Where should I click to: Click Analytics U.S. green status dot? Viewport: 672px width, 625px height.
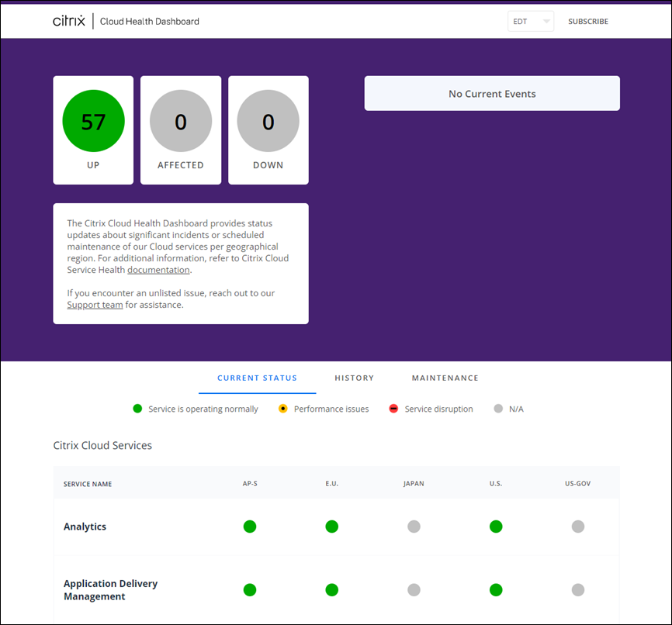click(x=496, y=527)
